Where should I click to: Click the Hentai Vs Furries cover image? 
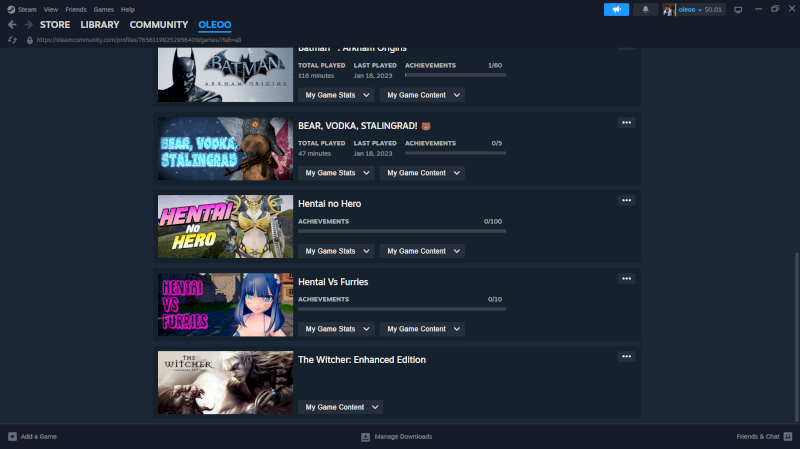coord(226,305)
